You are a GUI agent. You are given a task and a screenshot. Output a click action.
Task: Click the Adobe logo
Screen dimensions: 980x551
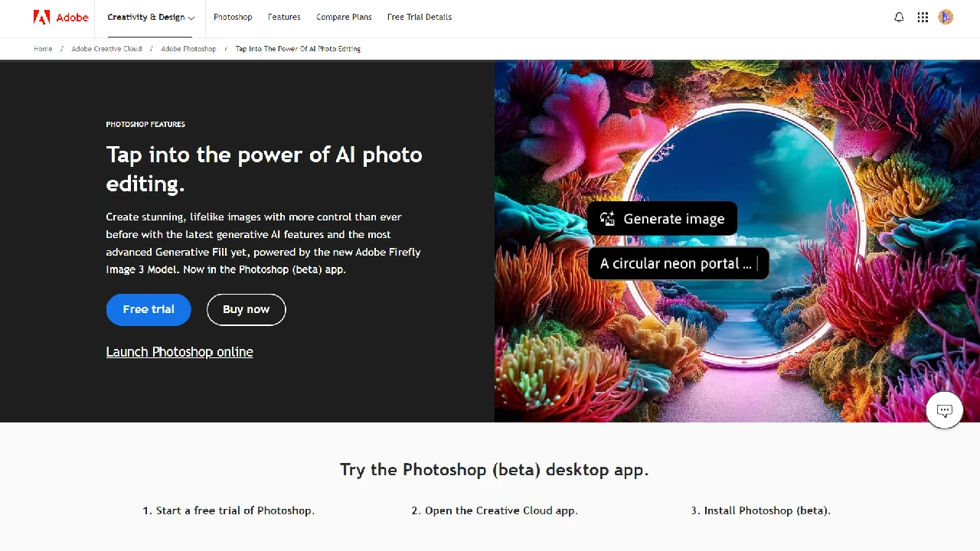[x=60, y=17]
